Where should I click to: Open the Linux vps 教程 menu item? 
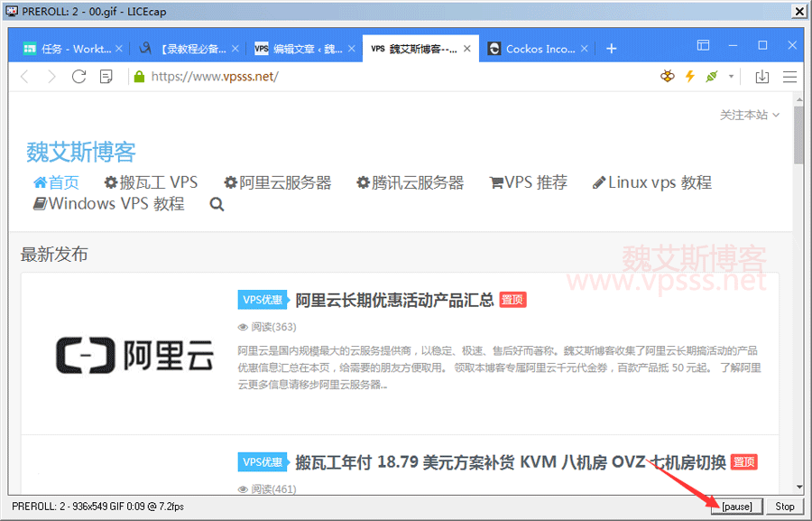point(651,182)
